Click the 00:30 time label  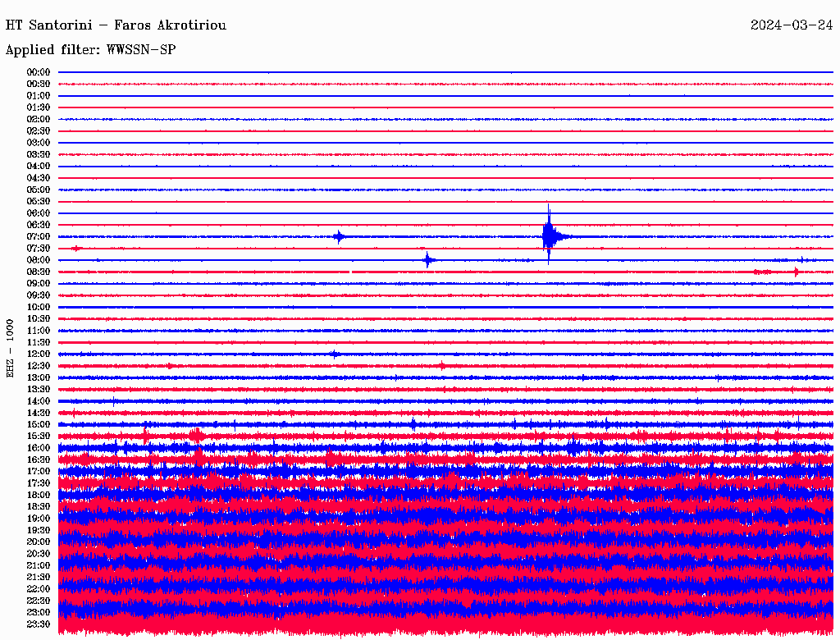tap(38, 85)
